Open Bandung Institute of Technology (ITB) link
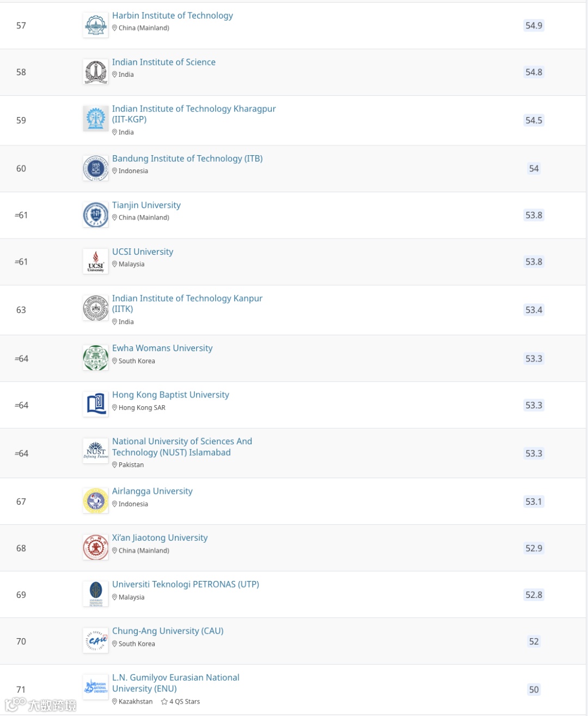The image size is (588, 716). pyautogui.click(x=187, y=158)
